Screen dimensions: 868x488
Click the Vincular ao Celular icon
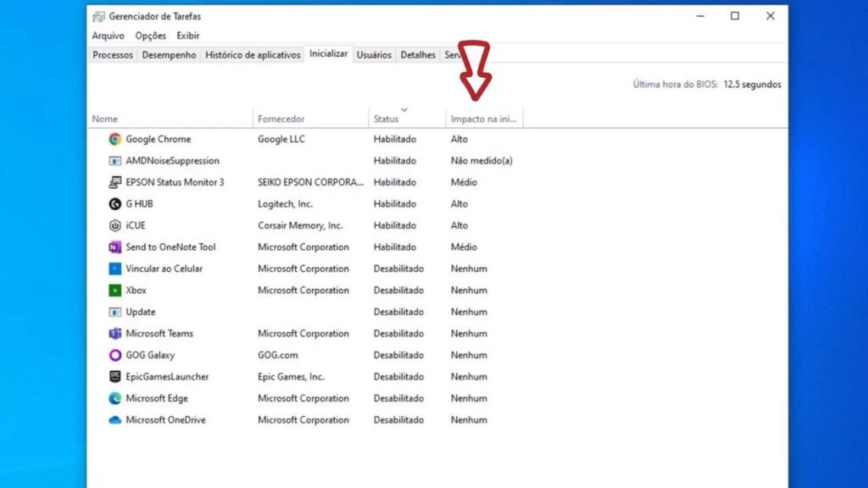tap(114, 269)
